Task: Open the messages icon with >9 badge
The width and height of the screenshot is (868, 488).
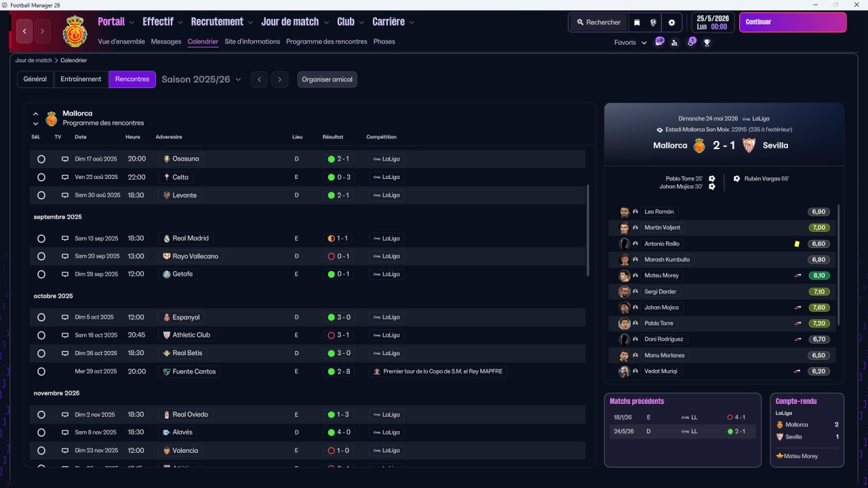Action: click(659, 42)
